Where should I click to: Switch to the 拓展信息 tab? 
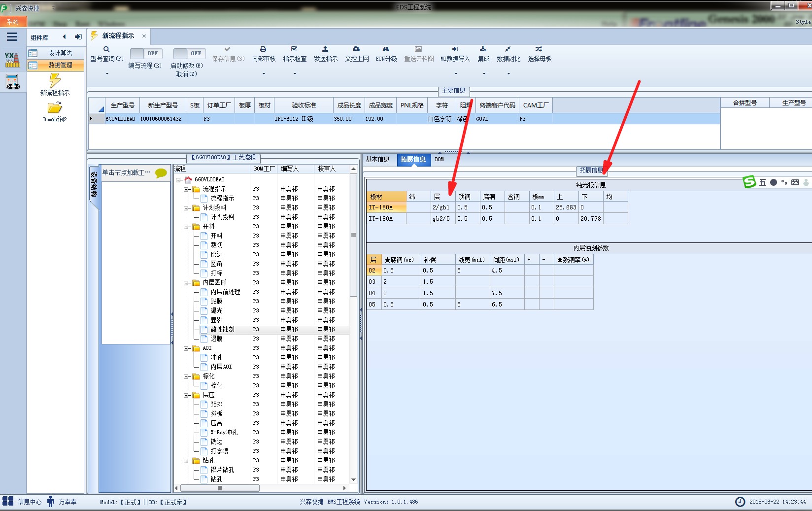pyautogui.click(x=413, y=159)
